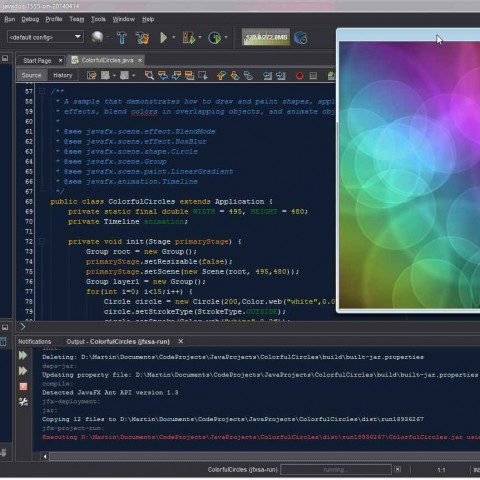480x480 pixels.
Task: Open Ant settings wrench icon in Output
Action: coord(23,402)
